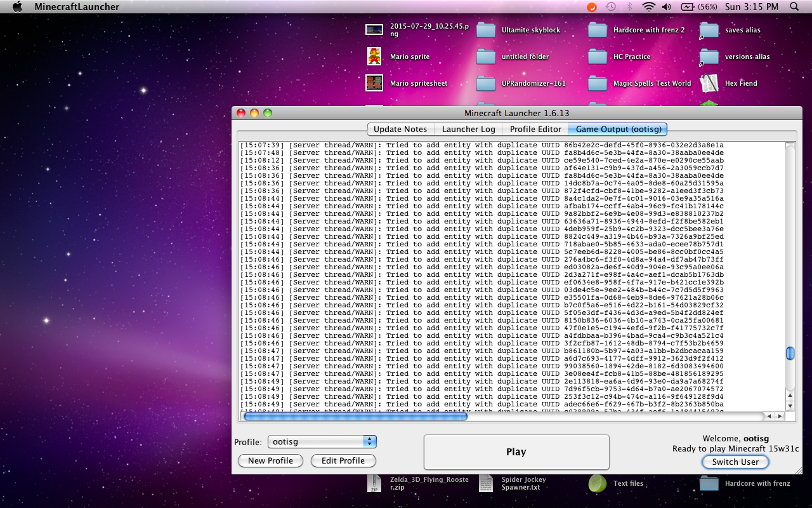This screenshot has height=508, width=812.
Task: Open the Profile Editor tab
Action: 535,129
